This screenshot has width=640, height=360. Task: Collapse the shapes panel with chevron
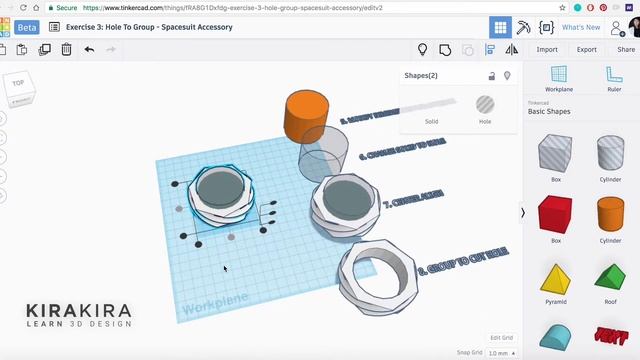pos(522,213)
